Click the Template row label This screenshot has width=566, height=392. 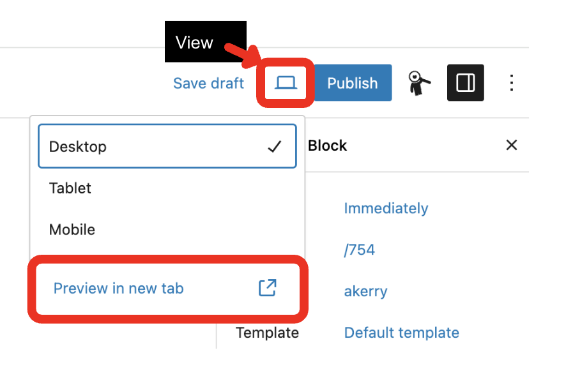click(x=267, y=333)
